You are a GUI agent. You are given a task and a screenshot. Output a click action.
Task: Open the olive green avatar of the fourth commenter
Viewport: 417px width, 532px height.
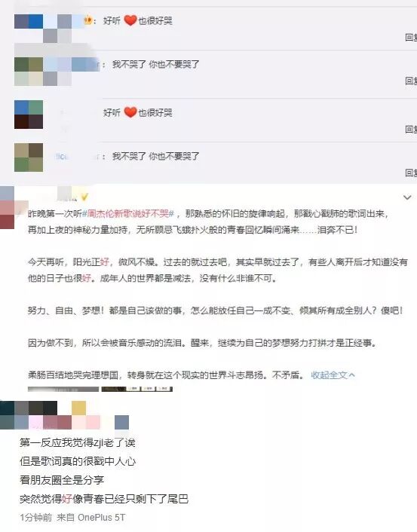[29, 157]
